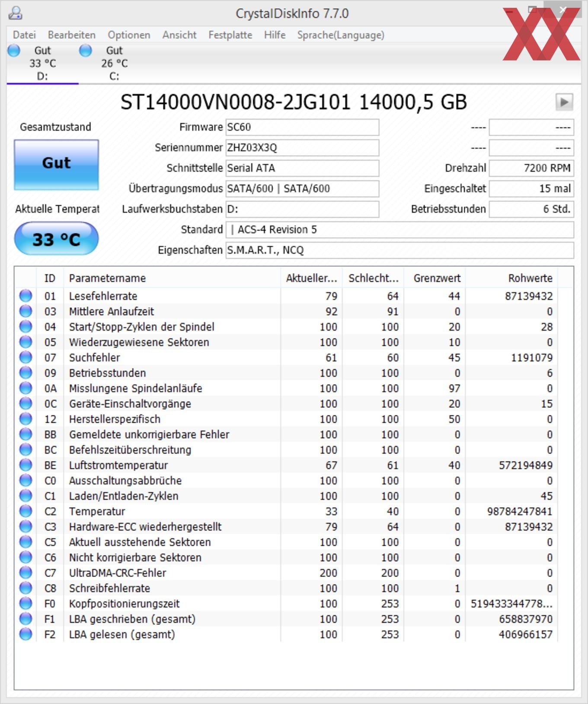
Task: Click the Betriebsstunden value 6 Std.
Action: pos(531,209)
